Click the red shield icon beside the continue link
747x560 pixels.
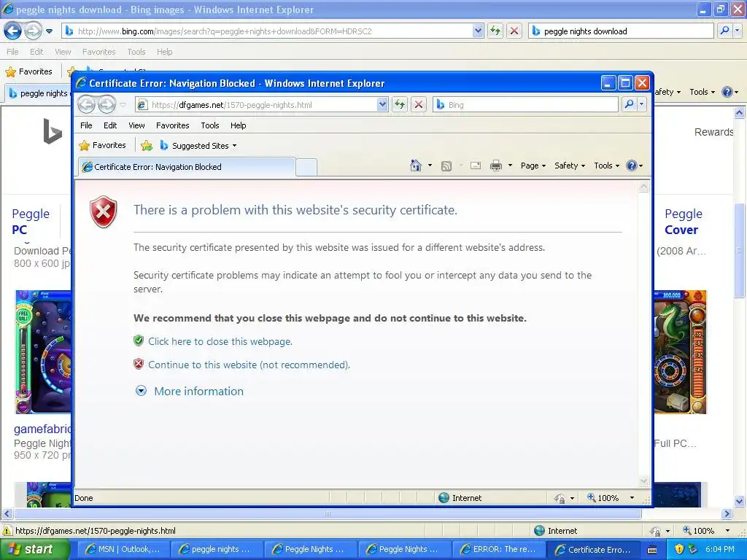tap(139, 365)
